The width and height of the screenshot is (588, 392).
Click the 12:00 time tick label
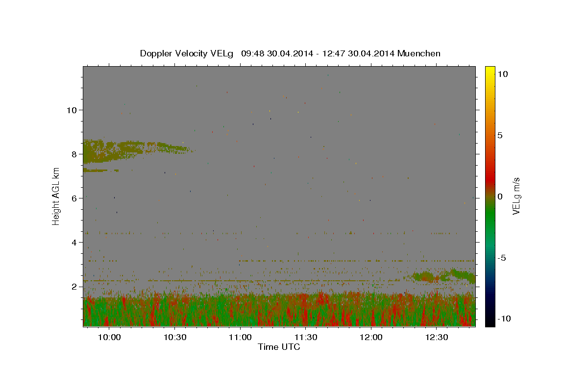pyautogui.click(x=371, y=338)
